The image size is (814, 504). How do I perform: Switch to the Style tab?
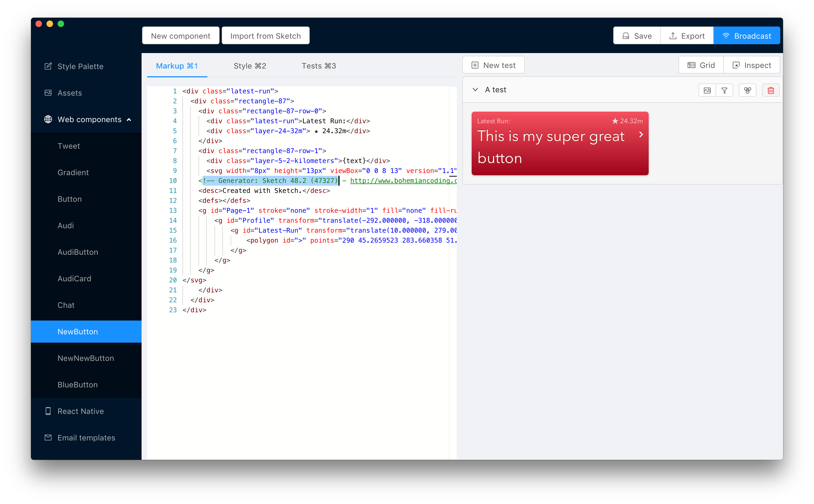(250, 66)
